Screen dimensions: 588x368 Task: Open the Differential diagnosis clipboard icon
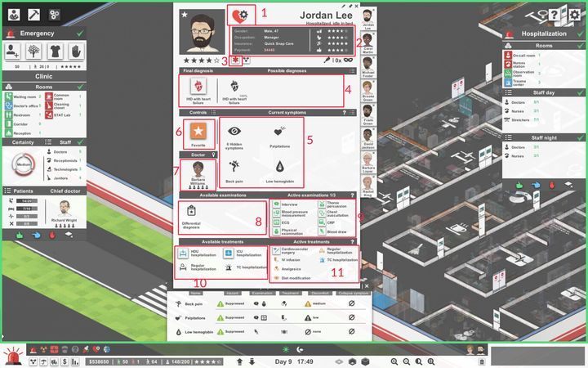[x=191, y=212]
